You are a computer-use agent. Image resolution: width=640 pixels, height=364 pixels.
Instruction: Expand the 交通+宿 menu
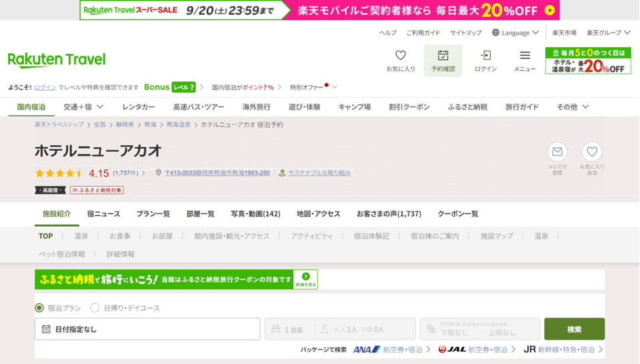click(x=83, y=107)
